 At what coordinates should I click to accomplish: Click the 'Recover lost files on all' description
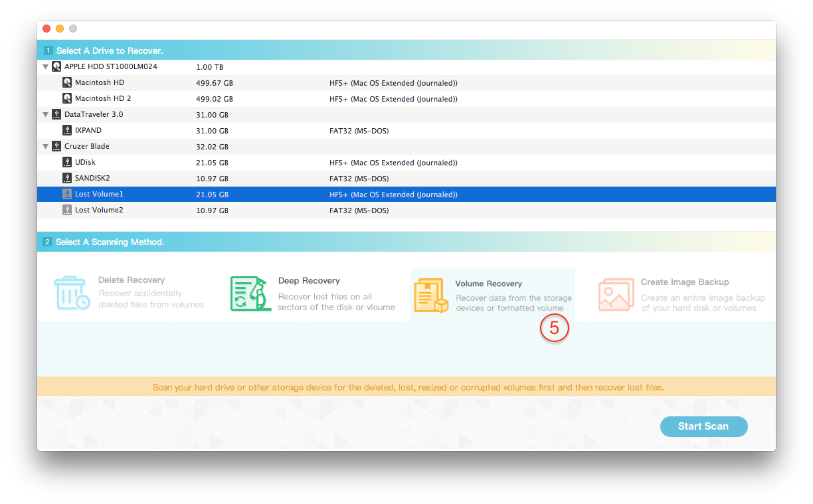pos(325,297)
